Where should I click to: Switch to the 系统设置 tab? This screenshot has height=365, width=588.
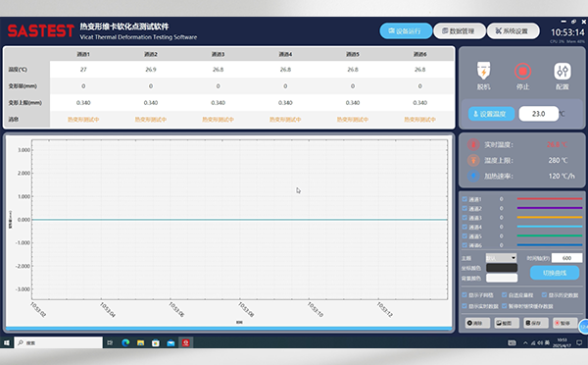(x=513, y=30)
